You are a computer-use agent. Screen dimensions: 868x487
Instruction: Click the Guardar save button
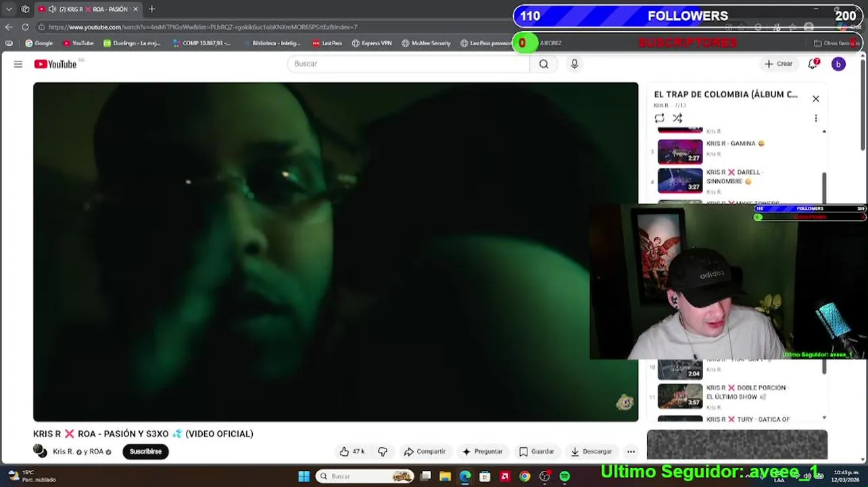[x=536, y=451]
